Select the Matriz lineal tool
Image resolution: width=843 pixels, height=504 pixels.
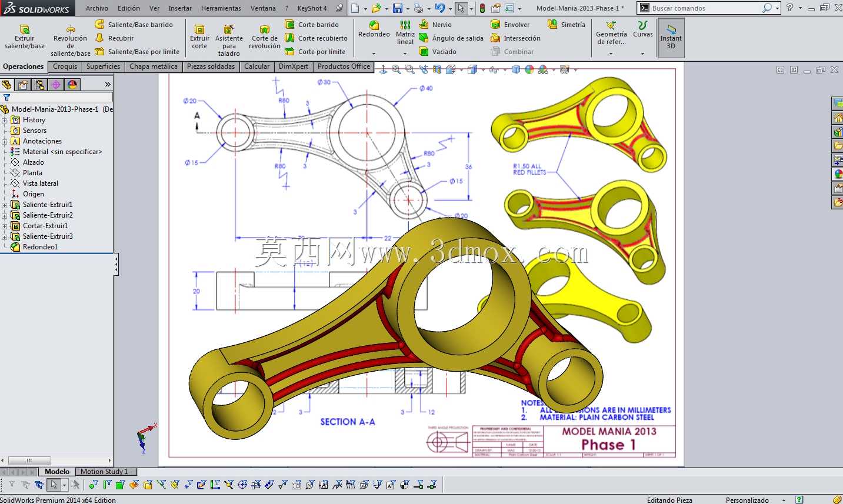coord(405,33)
